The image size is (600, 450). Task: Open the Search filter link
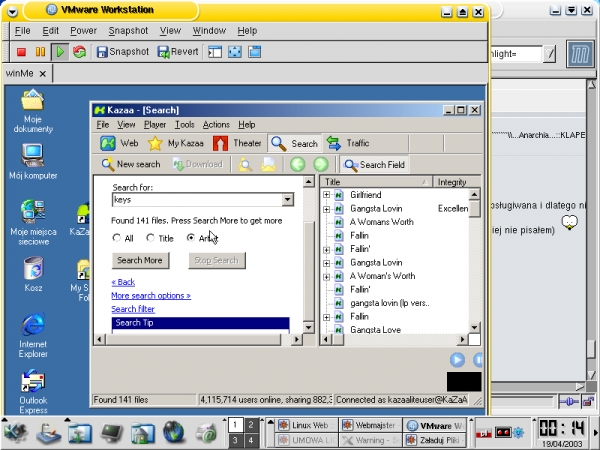click(133, 309)
